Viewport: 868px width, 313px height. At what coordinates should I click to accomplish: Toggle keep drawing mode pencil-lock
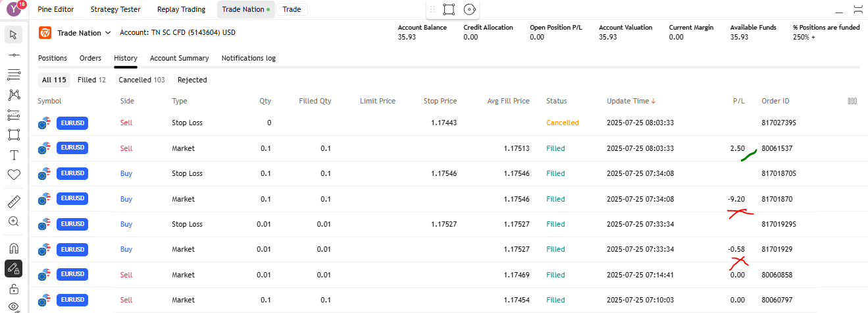coord(13,269)
